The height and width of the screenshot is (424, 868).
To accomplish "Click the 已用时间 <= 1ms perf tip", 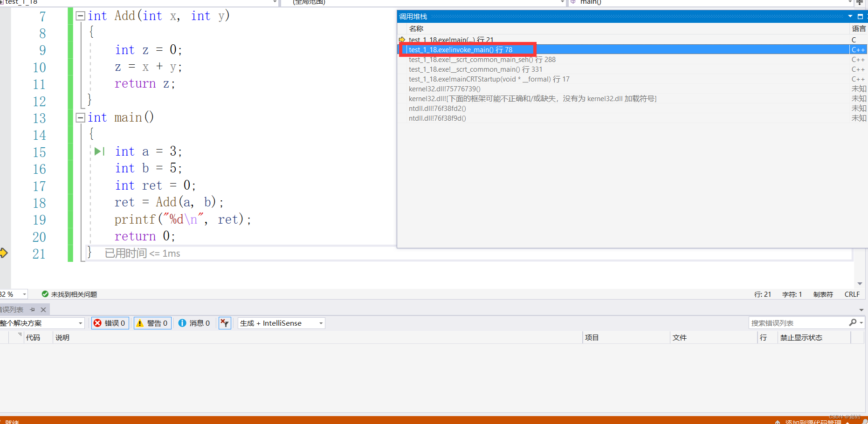I will [x=142, y=253].
